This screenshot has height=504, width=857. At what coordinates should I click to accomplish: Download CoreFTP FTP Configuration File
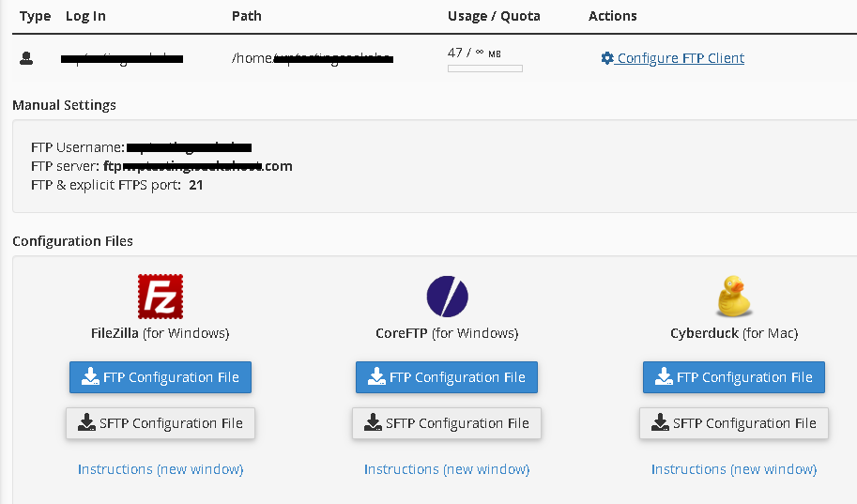point(447,377)
